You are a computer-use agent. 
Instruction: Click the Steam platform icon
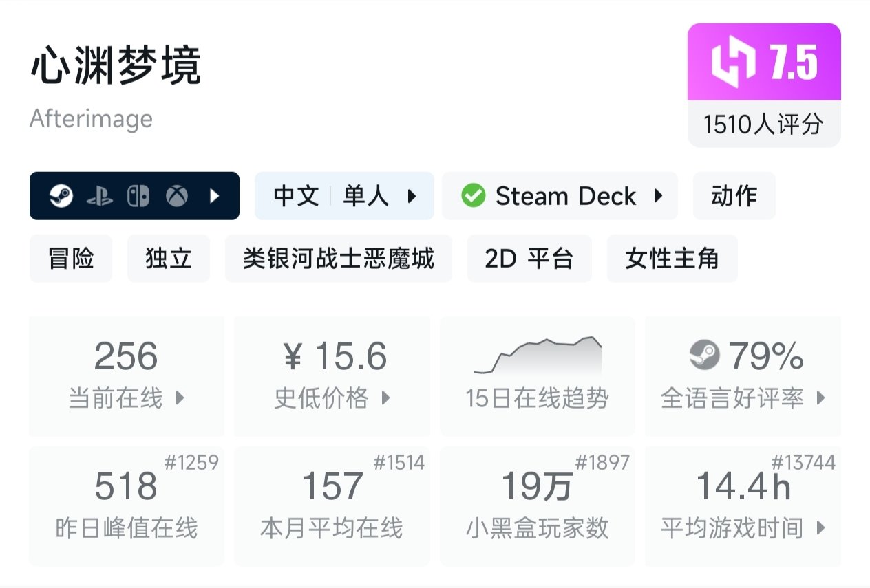tap(61, 197)
